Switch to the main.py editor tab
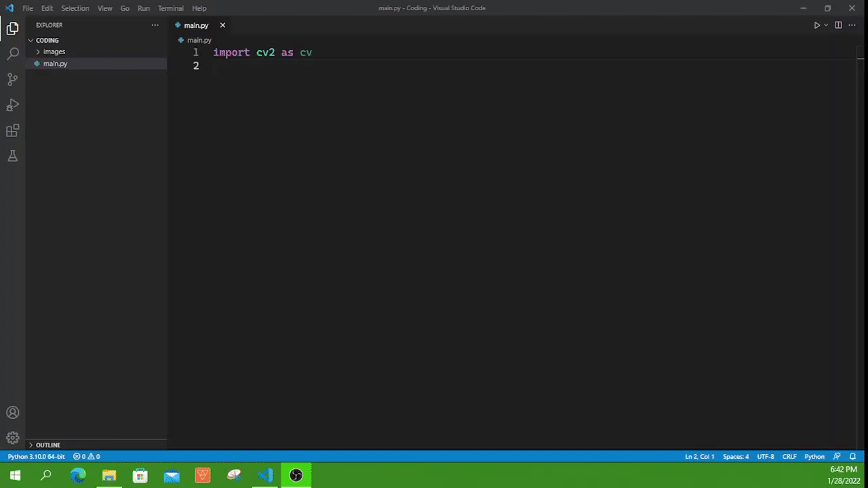 pyautogui.click(x=196, y=25)
